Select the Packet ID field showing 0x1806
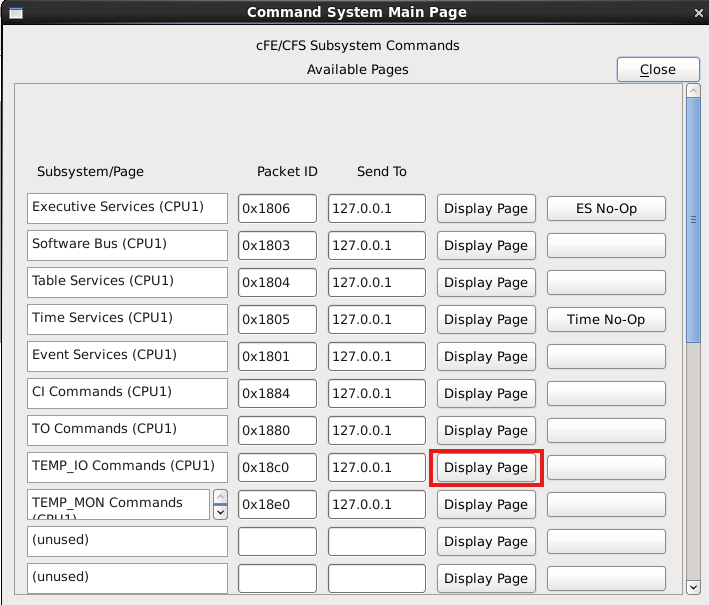The height and width of the screenshot is (605, 709). (277, 209)
